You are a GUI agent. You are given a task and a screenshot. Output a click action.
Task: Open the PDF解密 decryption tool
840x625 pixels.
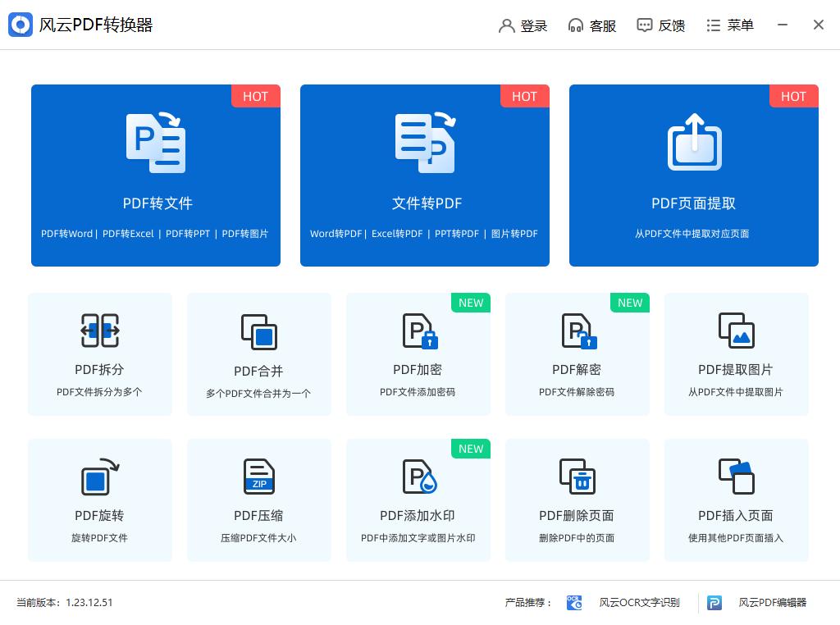pyautogui.click(x=577, y=353)
